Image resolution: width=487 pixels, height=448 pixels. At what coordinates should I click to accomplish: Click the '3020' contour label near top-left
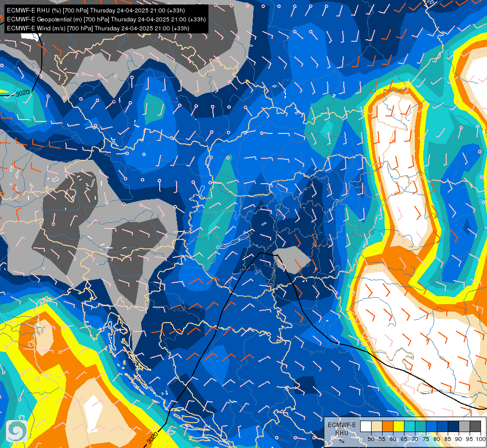pyautogui.click(x=22, y=93)
